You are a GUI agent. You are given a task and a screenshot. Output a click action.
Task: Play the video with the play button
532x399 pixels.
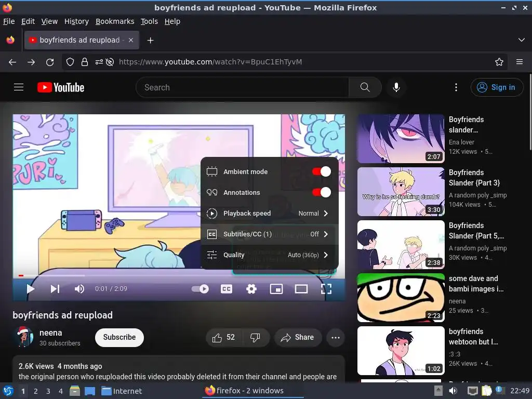[x=30, y=289]
